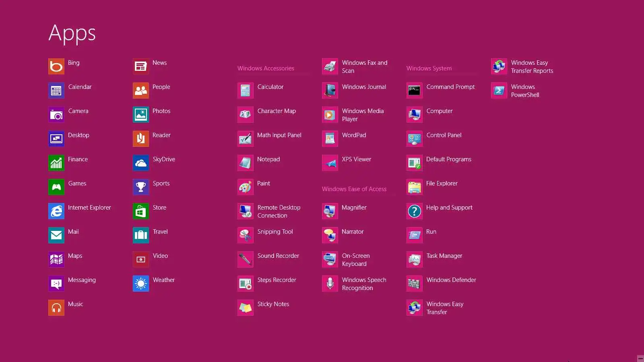Launch the Notepad icon
Screen dimensions: 644x362
246,163
